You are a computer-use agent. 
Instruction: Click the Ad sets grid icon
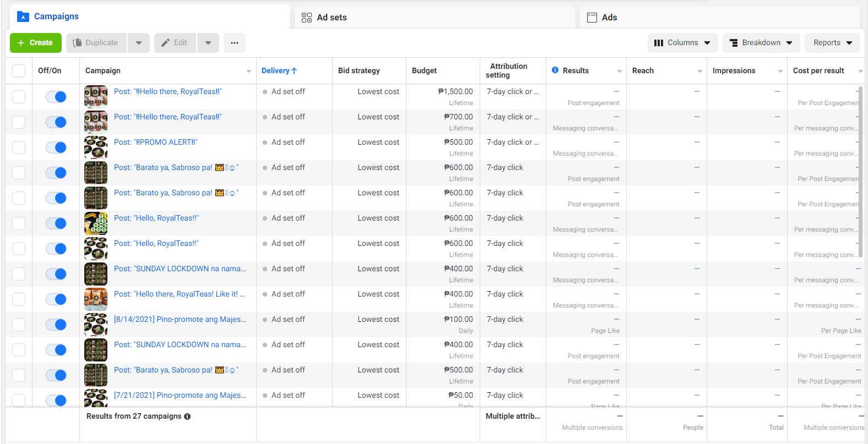[x=307, y=18]
